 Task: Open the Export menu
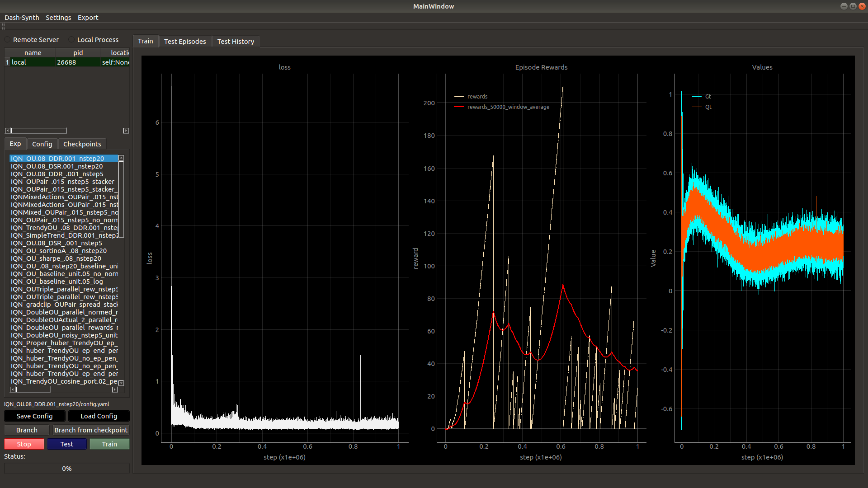(88, 18)
